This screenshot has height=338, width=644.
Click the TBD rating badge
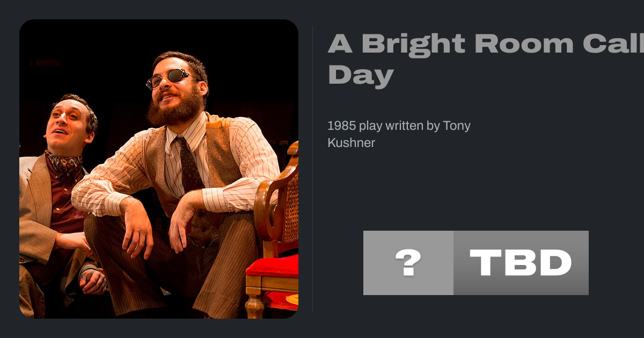521,263
